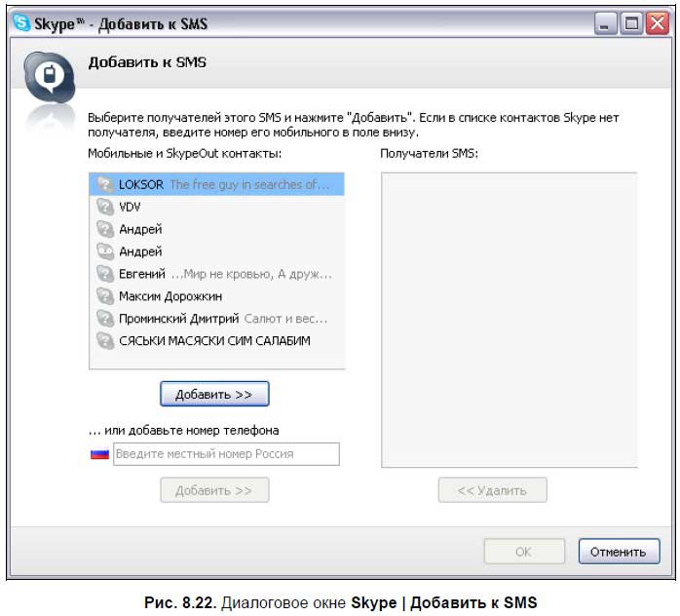Click Проминский Дмитрий's status icon
Viewport: 680px width, 616px height.
(105, 318)
